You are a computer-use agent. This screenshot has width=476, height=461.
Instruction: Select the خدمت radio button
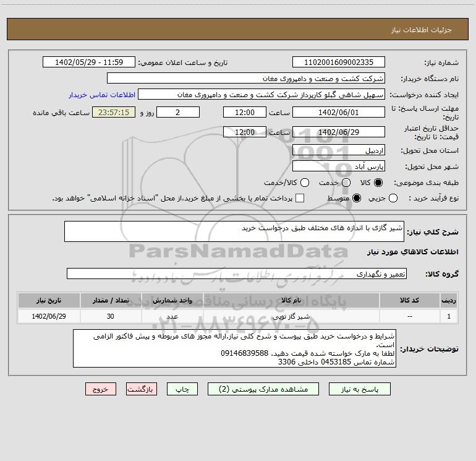point(346,183)
